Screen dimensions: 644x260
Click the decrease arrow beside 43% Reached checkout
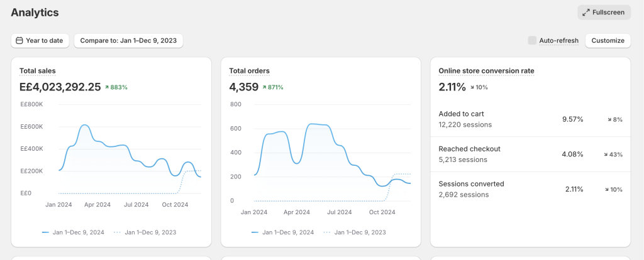point(605,154)
